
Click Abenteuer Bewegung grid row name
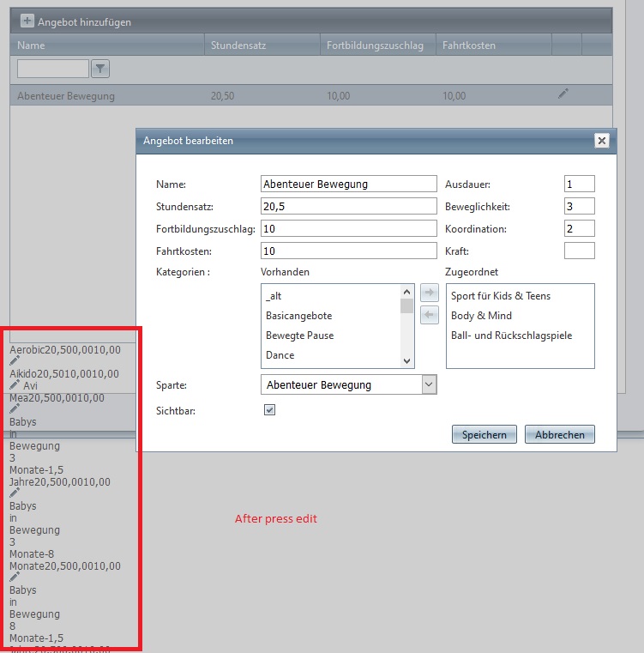click(66, 96)
